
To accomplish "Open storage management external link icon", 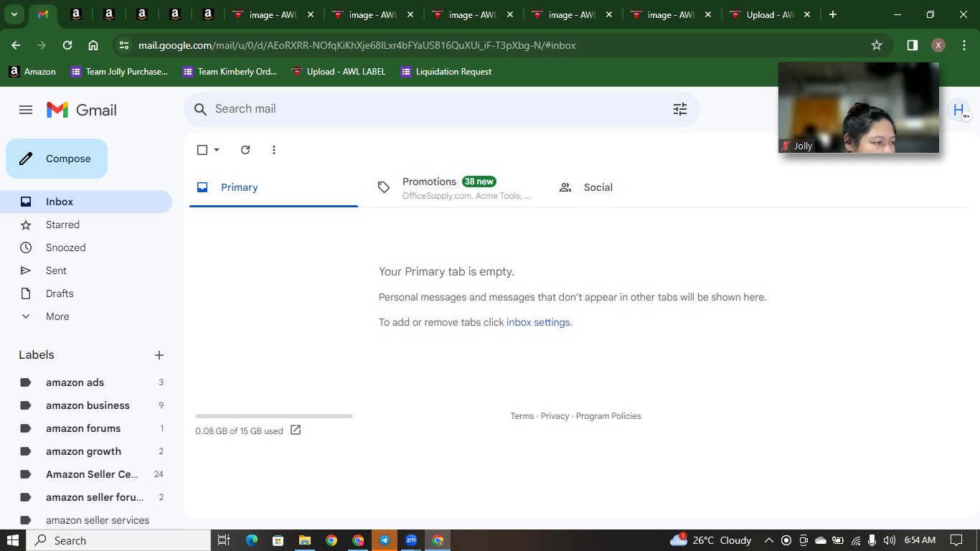I will tap(296, 430).
